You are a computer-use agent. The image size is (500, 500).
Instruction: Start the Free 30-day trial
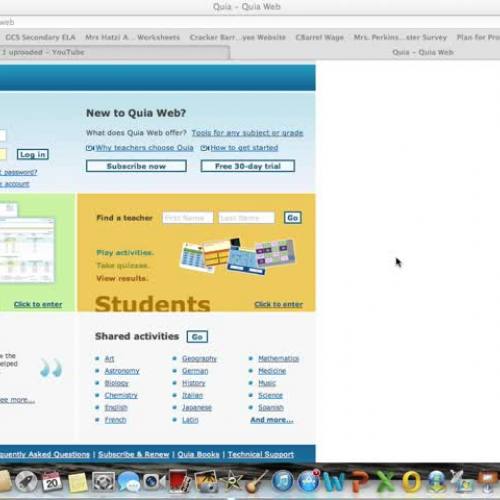[248, 166]
